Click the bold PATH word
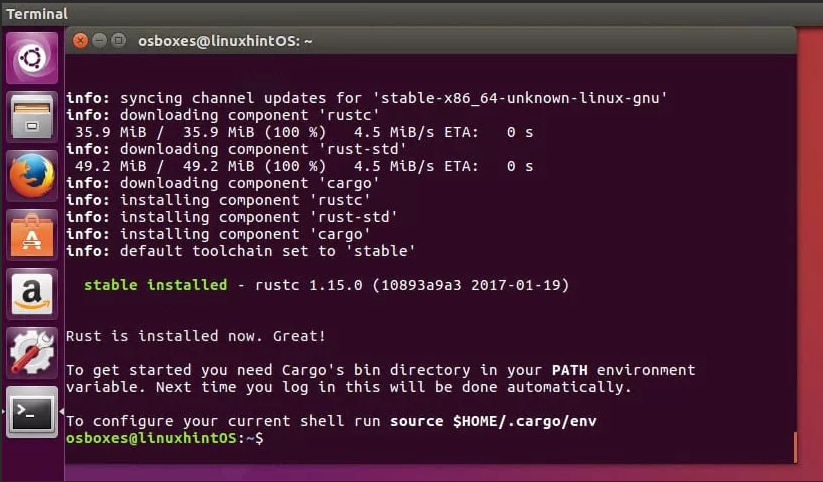 (x=569, y=370)
